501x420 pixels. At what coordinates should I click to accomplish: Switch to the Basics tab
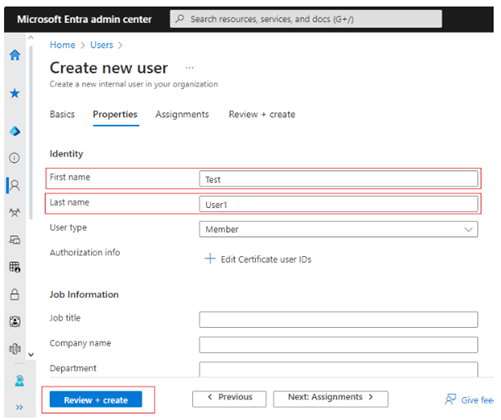62,114
